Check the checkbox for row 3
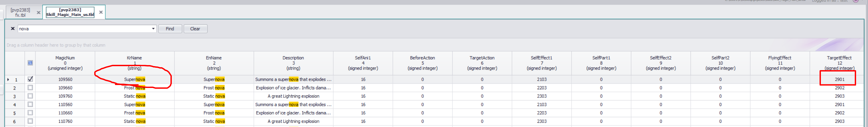The image size is (868, 127). pyautogui.click(x=30, y=96)
